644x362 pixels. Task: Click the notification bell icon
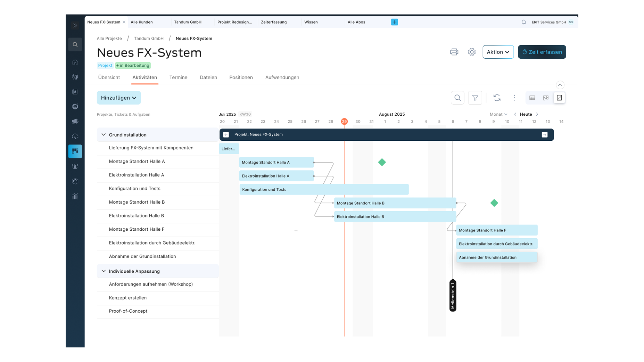[523, 22]
